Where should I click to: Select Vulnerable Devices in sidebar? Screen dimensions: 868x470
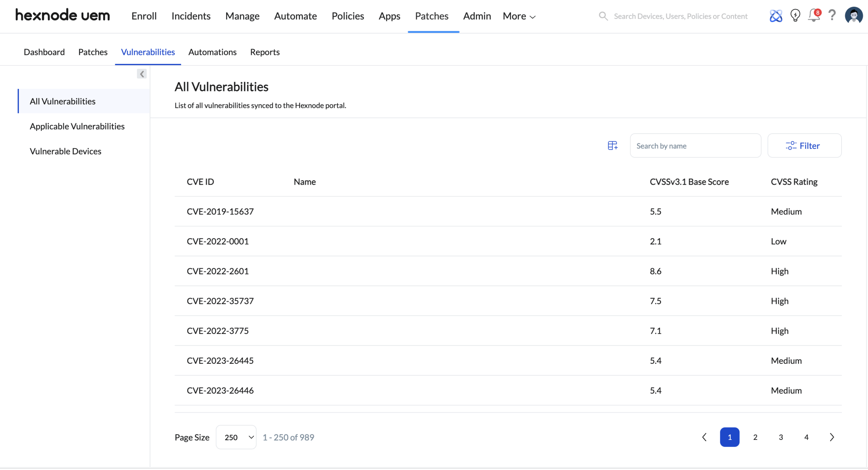(65, 151)
